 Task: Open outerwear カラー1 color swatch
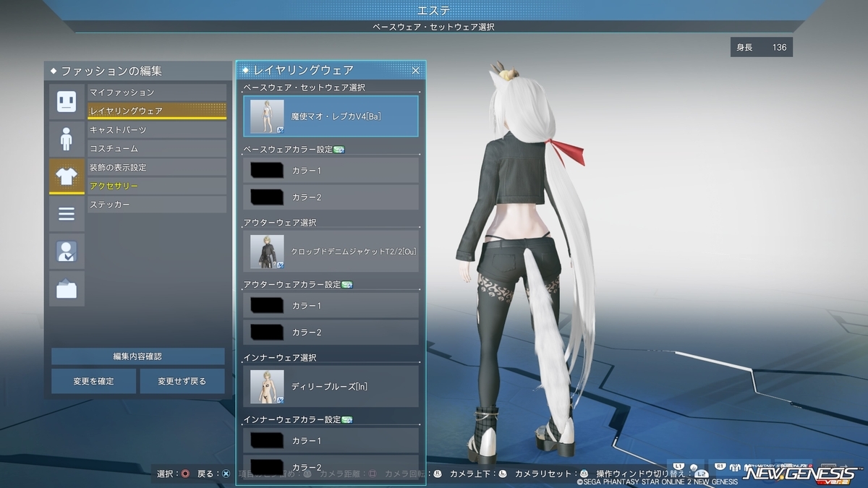click(267, 306)
